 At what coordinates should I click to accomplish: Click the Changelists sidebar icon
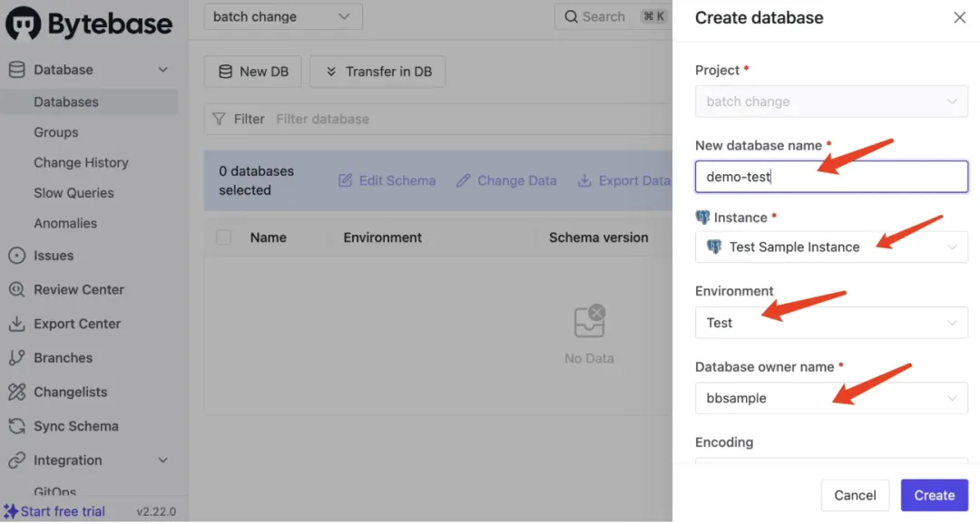click(16, 392)
